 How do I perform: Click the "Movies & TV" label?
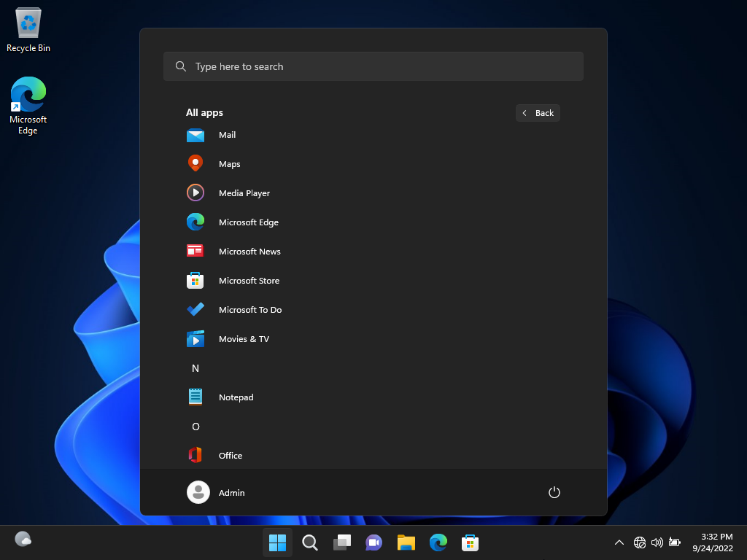(x=244, y=339)
